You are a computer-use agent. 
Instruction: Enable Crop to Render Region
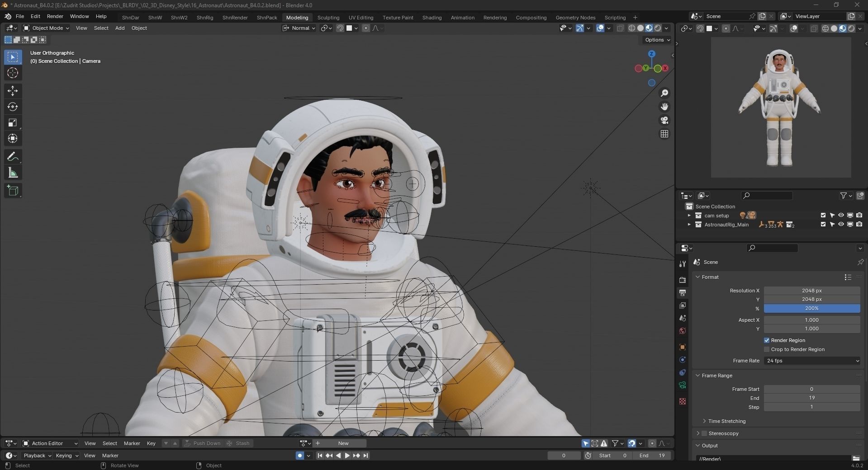(767, 349)
